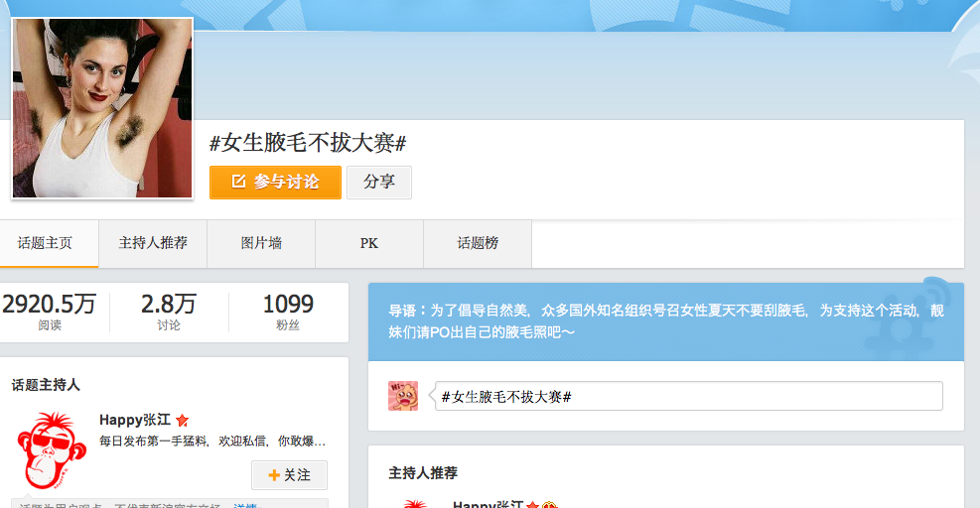Click the topic cover photo thumbnail
This screenshot has width=980, height=508.
point(101,107)
